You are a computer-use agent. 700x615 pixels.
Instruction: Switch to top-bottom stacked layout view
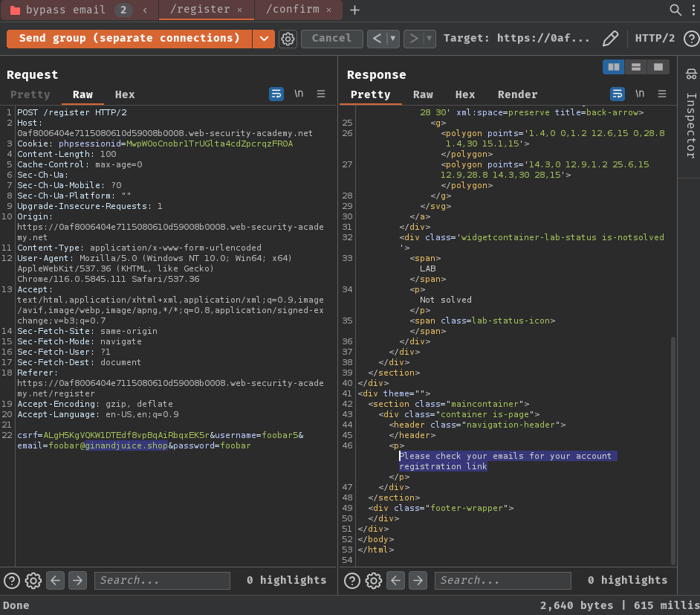635,67
